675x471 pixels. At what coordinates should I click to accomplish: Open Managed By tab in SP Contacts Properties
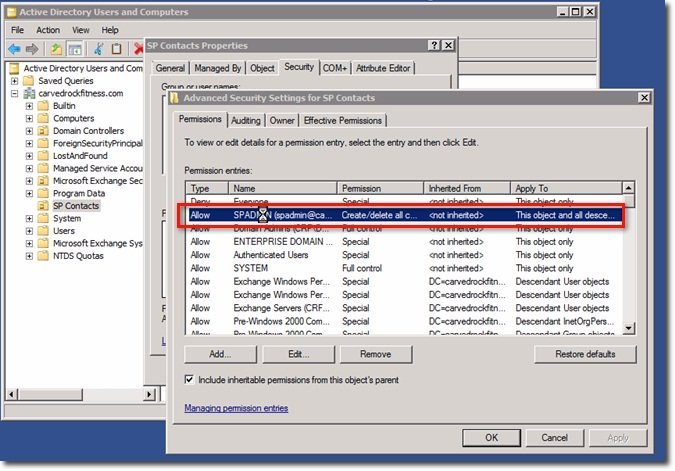tap(217, 68)
